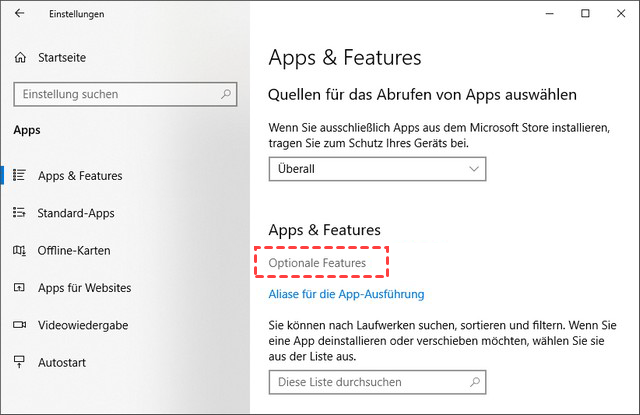The width and height of the screenshot is (640, 415).
Task: Maximize the Einstellungen window
Action: coord(585,14)
